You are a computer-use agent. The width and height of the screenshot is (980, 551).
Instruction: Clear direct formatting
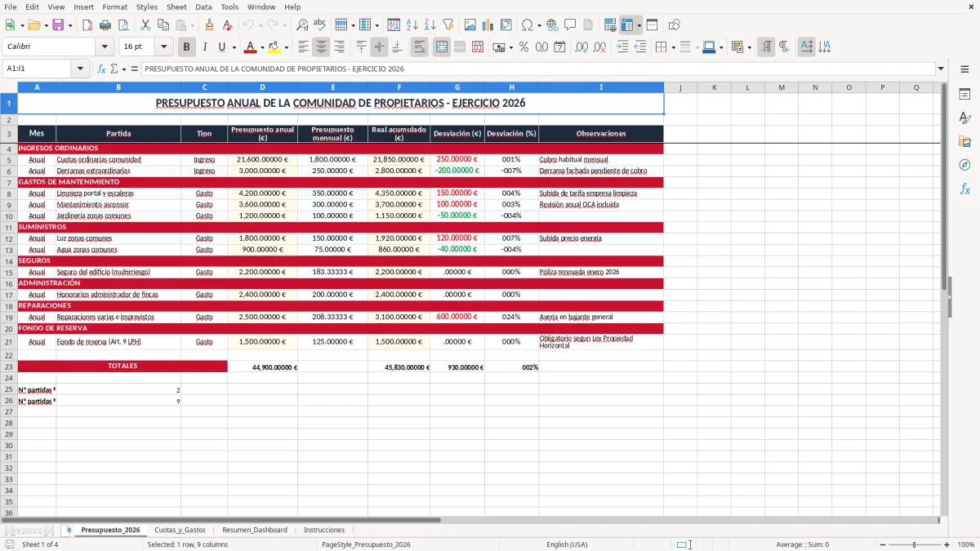point(227,25)
